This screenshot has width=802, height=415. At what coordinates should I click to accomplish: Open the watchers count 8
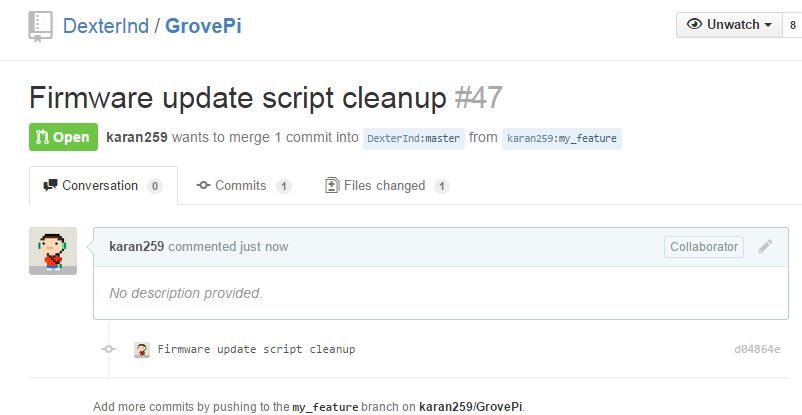(x=793, y=25)
